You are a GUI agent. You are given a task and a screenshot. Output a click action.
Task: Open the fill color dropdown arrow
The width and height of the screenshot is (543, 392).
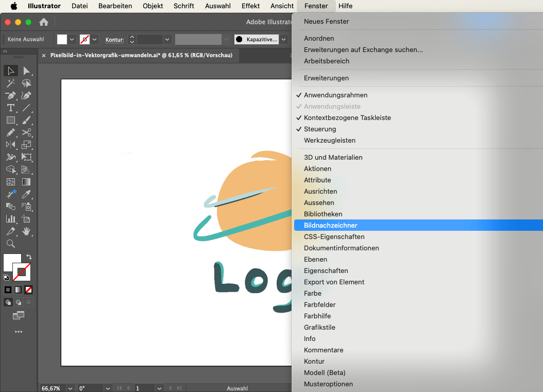coord(72,39)
